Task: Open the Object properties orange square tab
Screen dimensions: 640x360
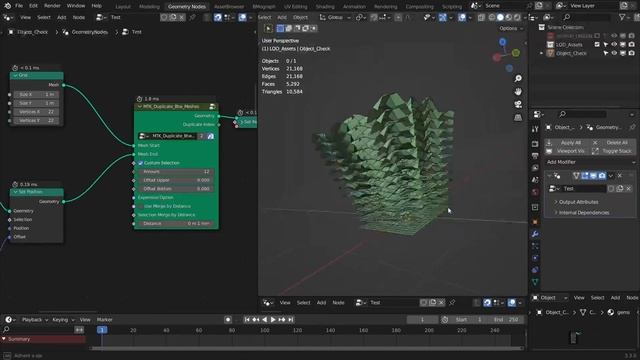Action: (535, 222)
